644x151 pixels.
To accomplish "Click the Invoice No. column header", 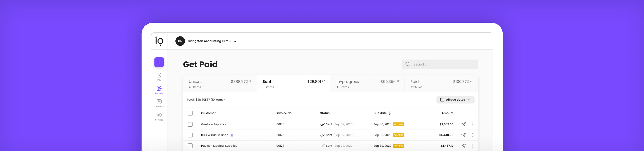I will click(284, 113).
